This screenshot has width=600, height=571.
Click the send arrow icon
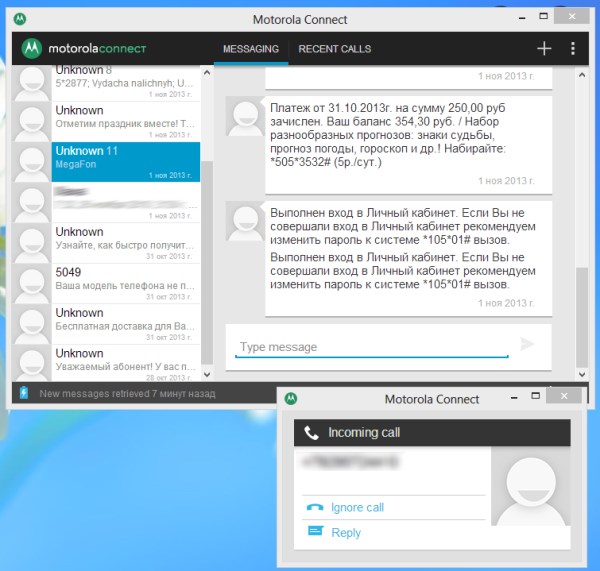[527, 344]
